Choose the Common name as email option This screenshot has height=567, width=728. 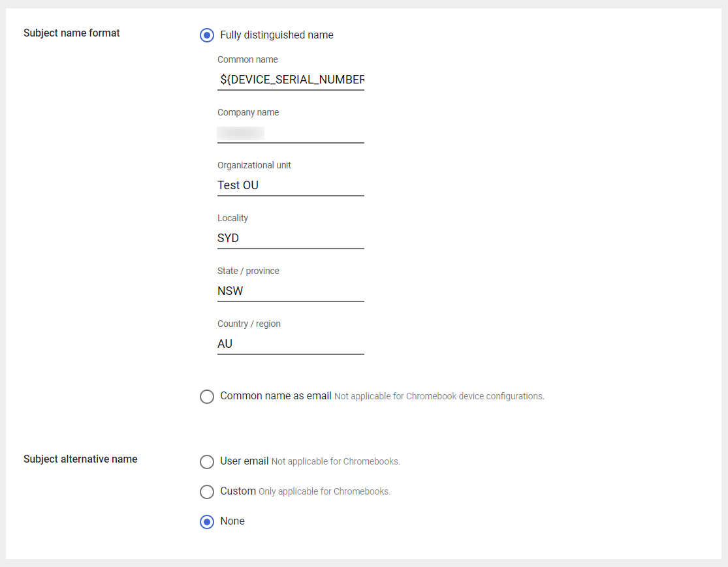[207, 396]
